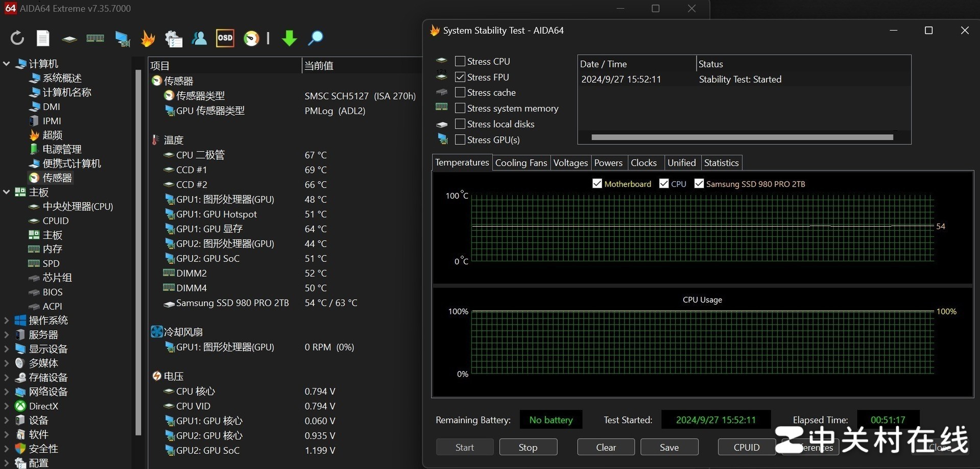The height and width of the screenshot is (469, 980).
Task: Switch to the Cooling Fans tab
Action: click(x=521, y=163)
